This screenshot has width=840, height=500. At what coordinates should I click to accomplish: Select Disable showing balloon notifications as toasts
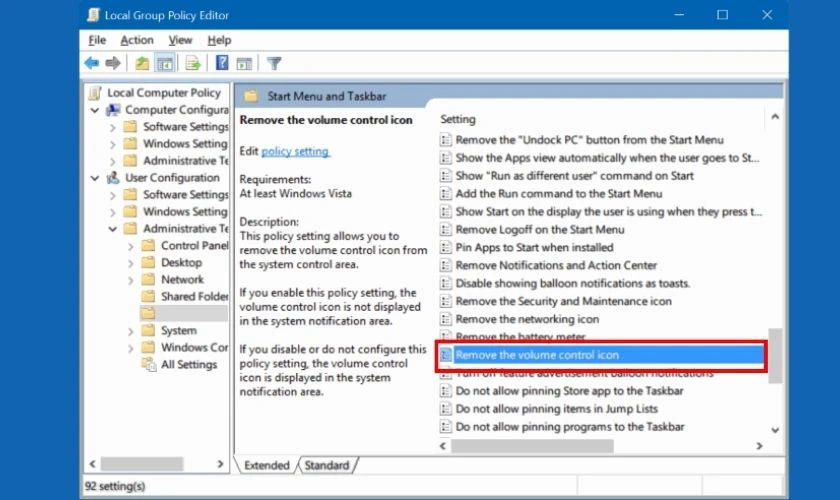[573, 283]
